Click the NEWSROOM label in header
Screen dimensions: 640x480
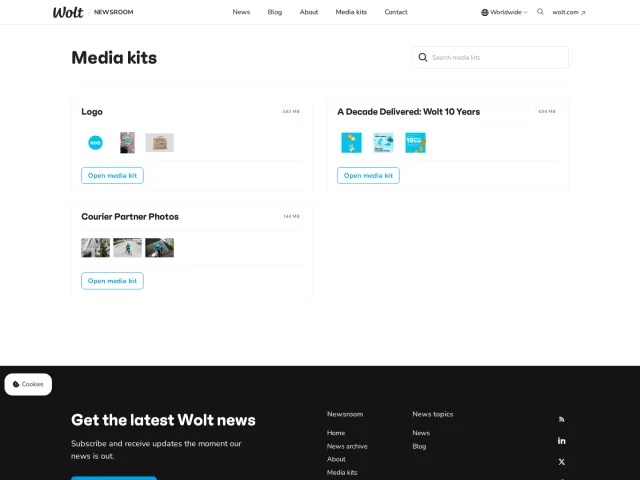click(113, 12)
